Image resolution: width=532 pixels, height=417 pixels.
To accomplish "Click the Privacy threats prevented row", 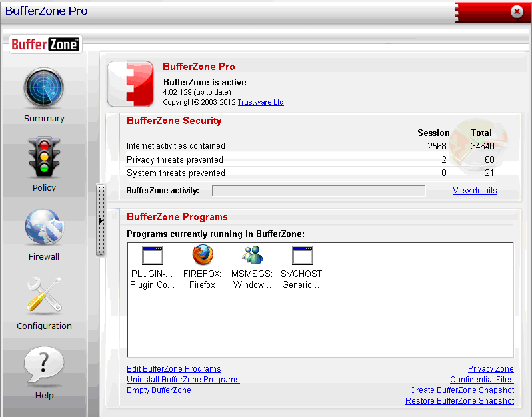I will tap(311, 159).
